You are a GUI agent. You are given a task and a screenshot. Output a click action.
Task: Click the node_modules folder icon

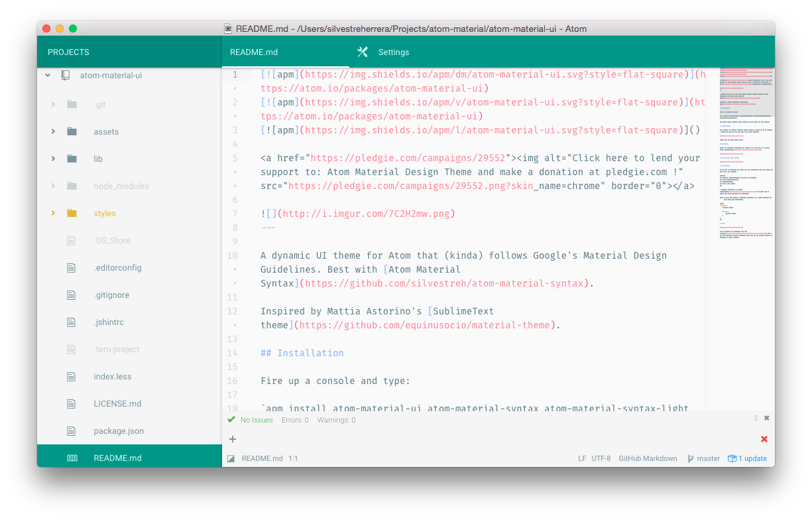click(72, 186)
